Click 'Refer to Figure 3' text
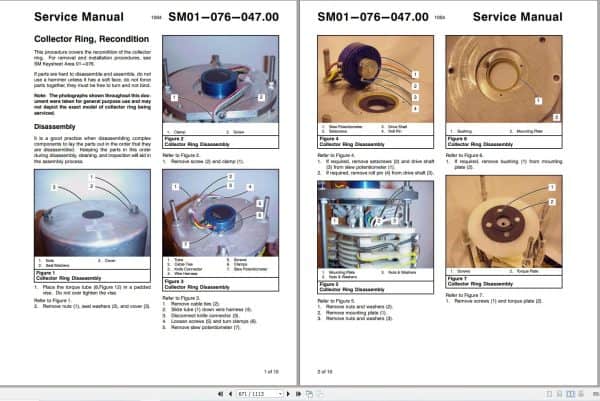 coord(181,298)
